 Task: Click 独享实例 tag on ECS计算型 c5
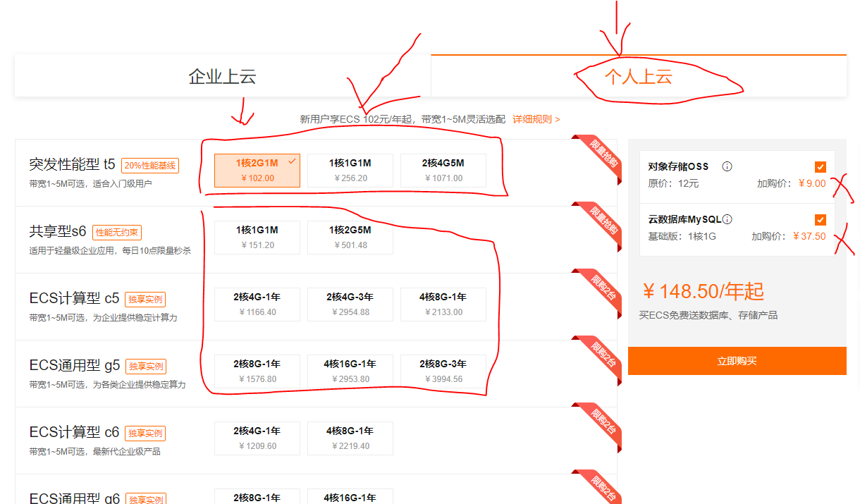pos(145,300)
